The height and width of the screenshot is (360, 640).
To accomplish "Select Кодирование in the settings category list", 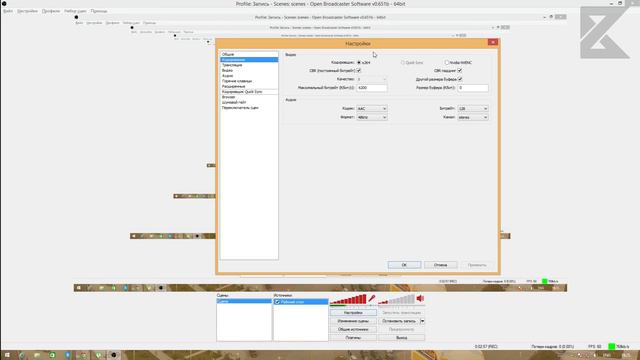I will pos(249,60).
